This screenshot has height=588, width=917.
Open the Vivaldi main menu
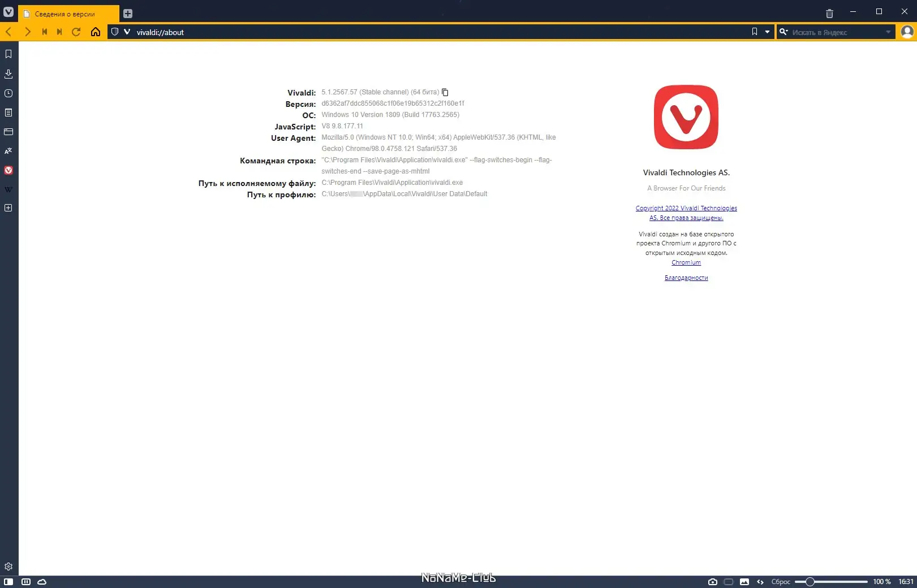coord(8,11)
